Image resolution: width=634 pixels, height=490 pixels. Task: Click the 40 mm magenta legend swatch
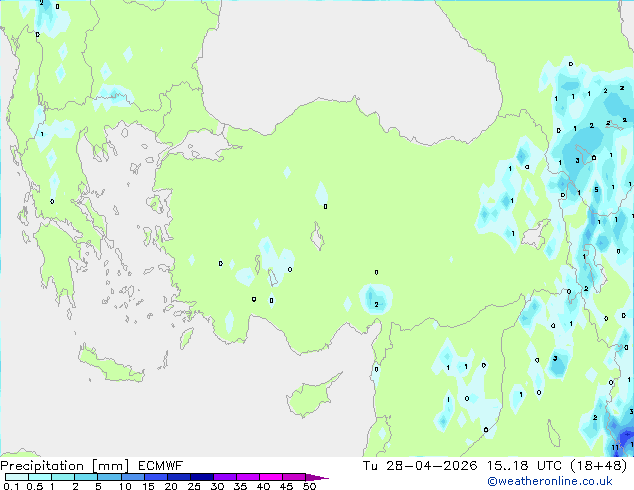tap(271, 477)
